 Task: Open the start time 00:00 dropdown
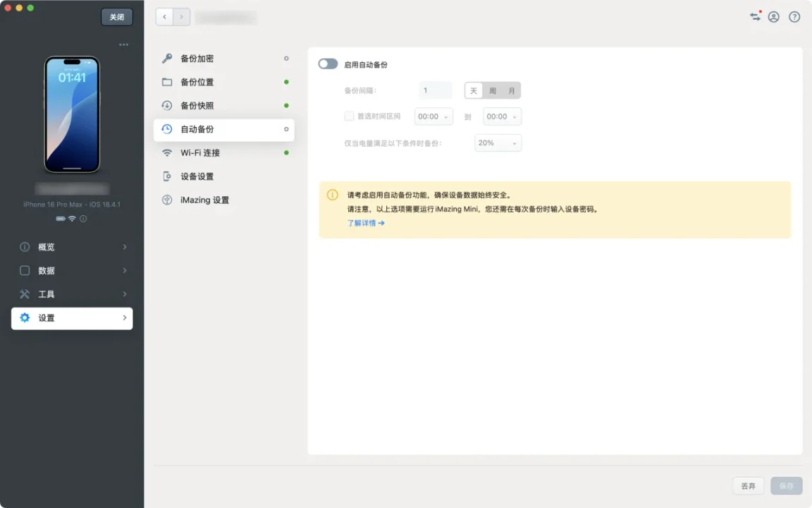(433, 116)
